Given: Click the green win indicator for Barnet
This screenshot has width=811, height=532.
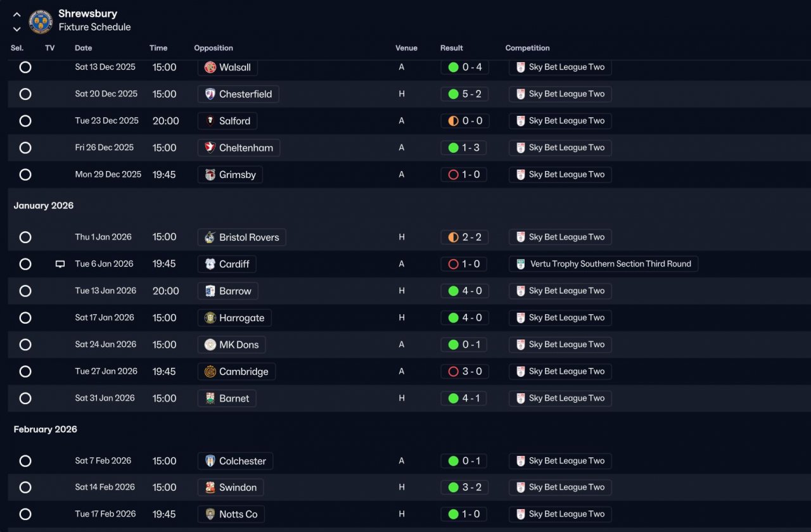Looking at the screenshot, I should point(453,398).
